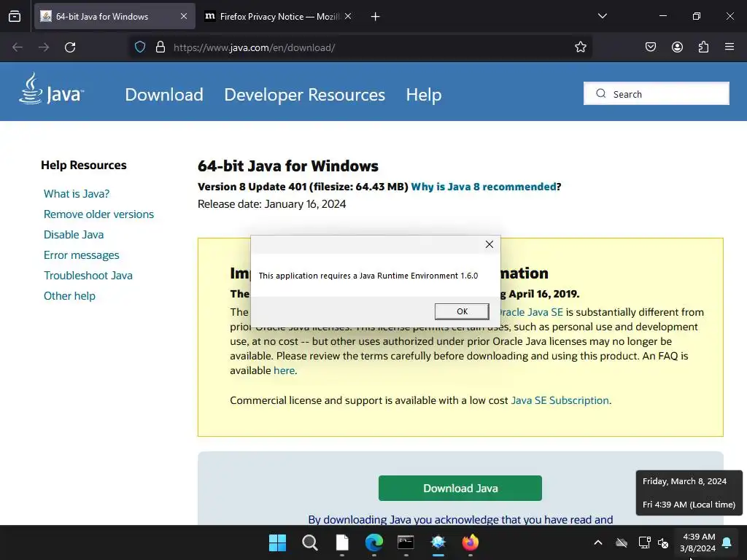
Task: Open the FAQ 'here' link
Action: click(x=284, y=370)
